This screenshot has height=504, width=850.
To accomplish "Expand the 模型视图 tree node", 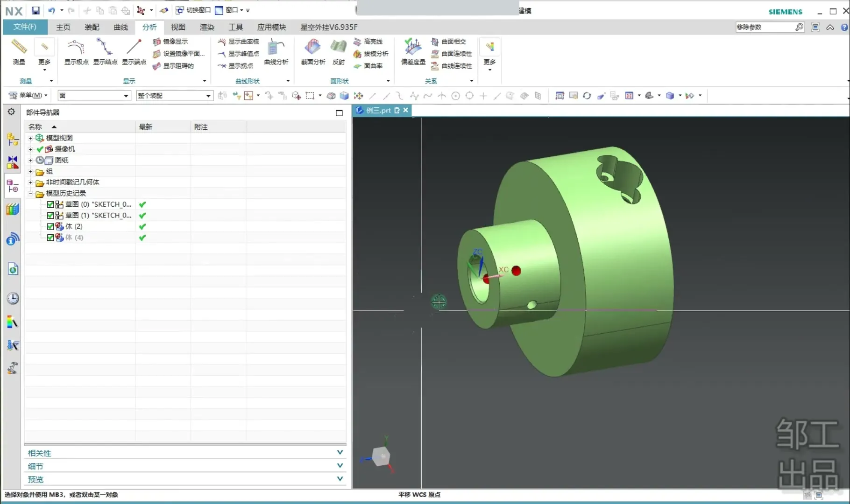I will pyautogui.click(x=30, y=138).
